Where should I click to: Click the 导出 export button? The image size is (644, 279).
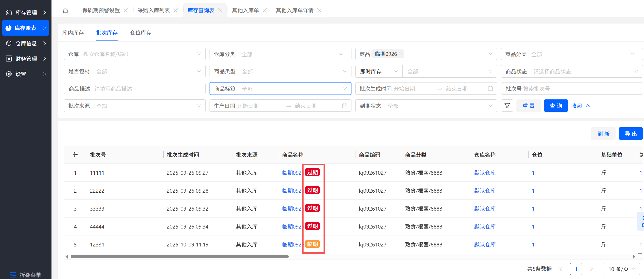click(x=630, y=134)
